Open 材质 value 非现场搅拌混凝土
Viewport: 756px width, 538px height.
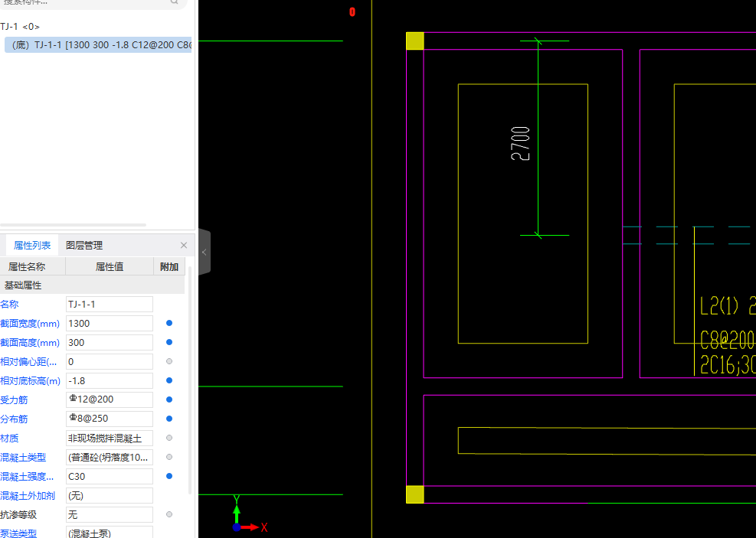[110, 438]
